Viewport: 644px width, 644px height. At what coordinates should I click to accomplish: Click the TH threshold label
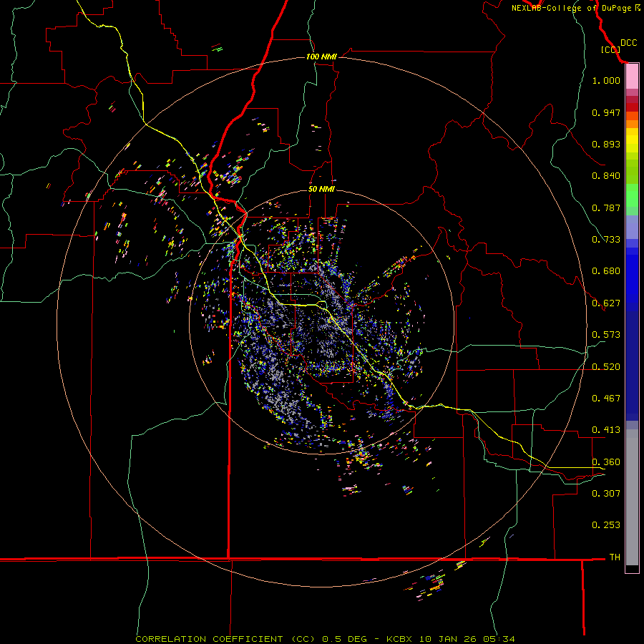click(x=615, y=557)
